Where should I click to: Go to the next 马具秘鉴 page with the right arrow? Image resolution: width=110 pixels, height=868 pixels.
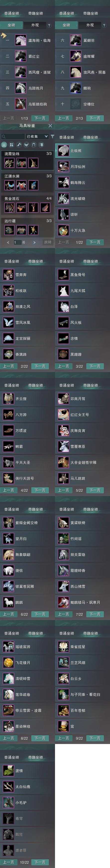coord(34,242)
